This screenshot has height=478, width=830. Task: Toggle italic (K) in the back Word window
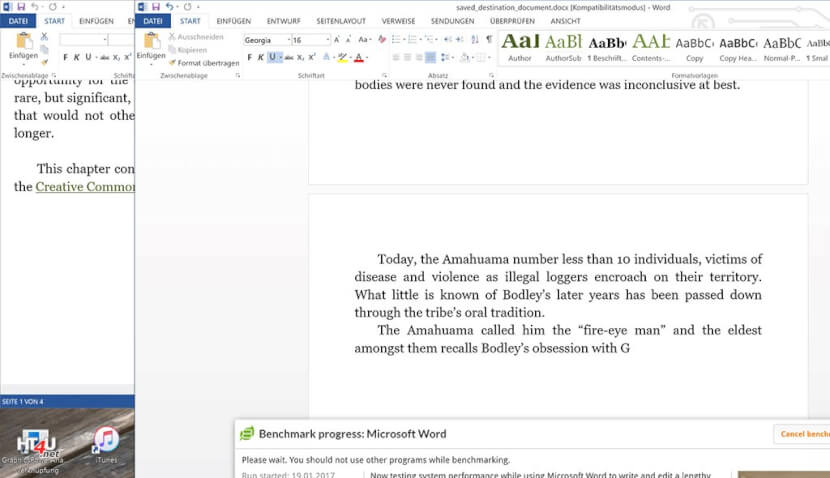(x=76, y=57)
